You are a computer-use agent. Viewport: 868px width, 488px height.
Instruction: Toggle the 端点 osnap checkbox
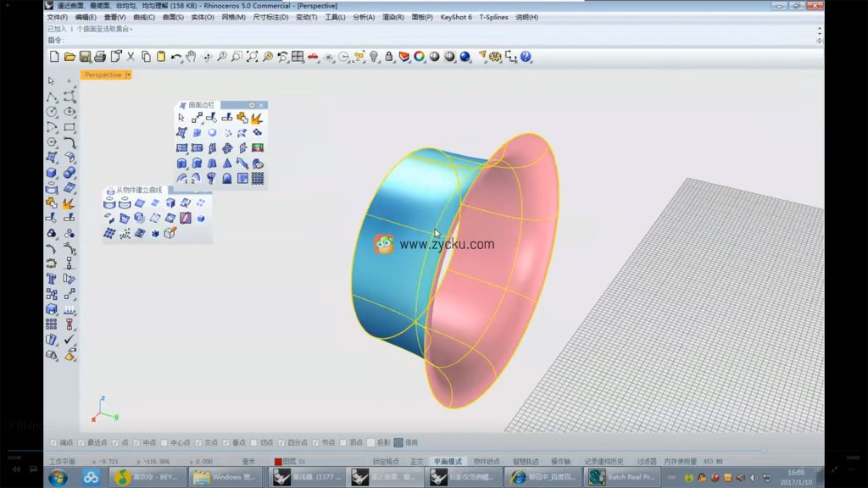click(x=54, y=442)
